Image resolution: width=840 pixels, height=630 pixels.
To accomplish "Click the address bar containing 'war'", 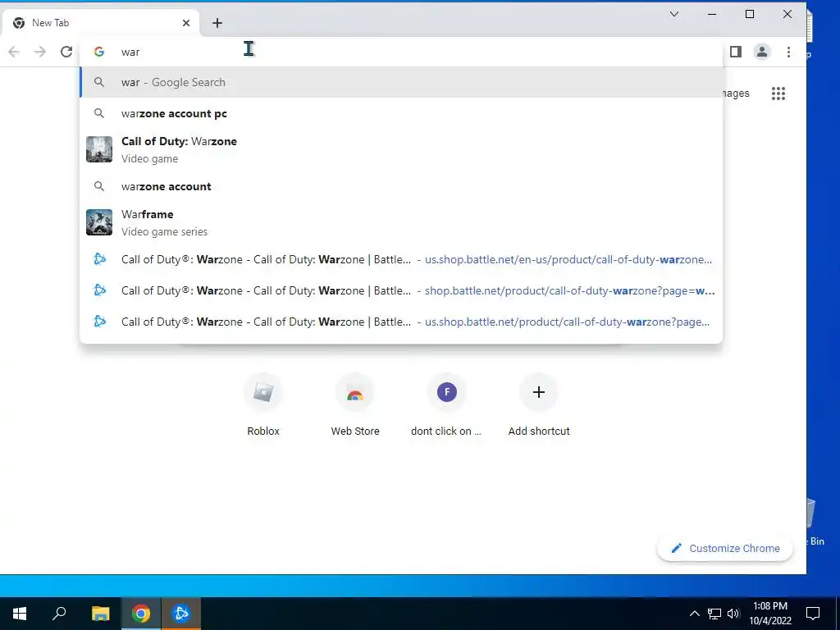I will 400,52.
